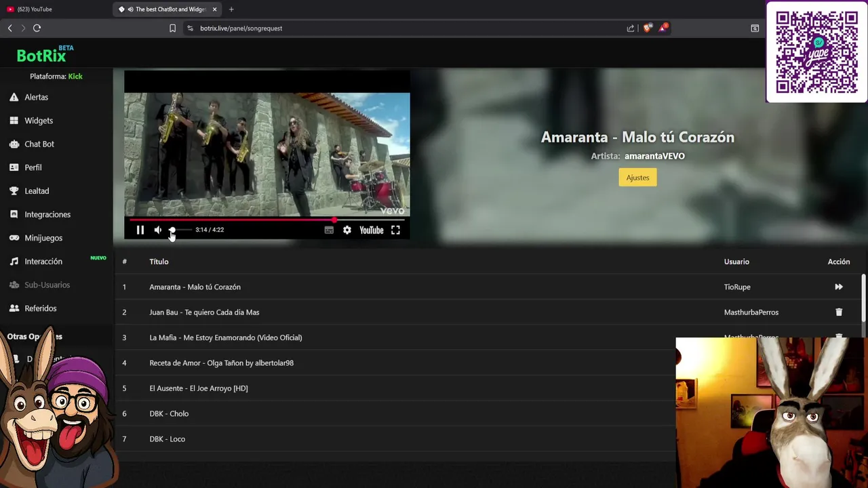Skip current song Amaranta with forward icon
The height and width of the screenshot is (488, 868).
tap(839, 287)
